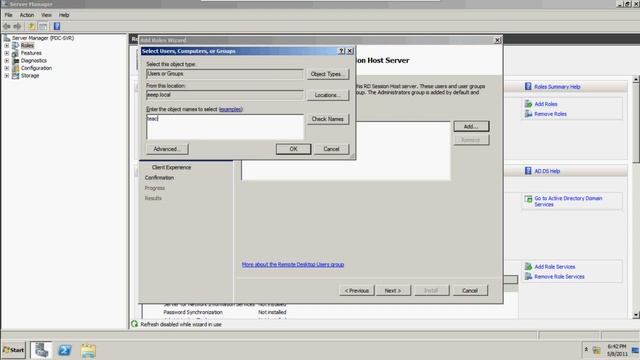
Task: Expand the Diagnostics tree node
Action: click(x=7, y=61)
